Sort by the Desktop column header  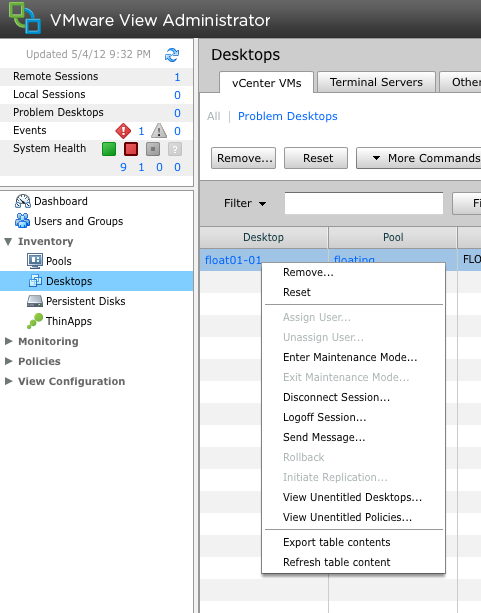tap(263, 237)
